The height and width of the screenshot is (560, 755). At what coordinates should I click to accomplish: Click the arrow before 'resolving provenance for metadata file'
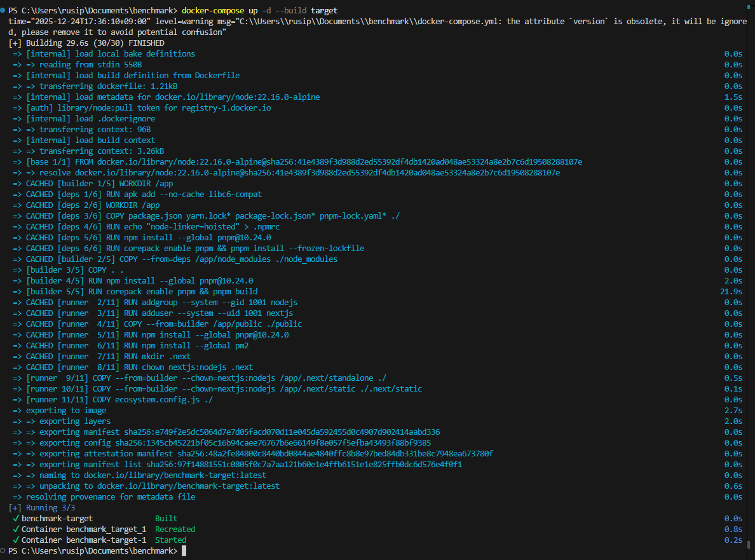17,497
